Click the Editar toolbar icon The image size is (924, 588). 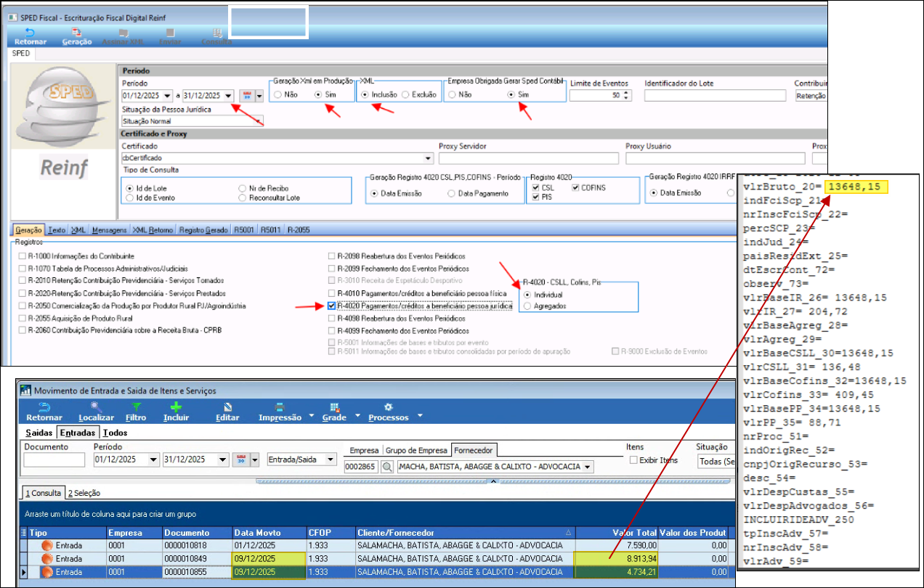[x=227, y=407]
